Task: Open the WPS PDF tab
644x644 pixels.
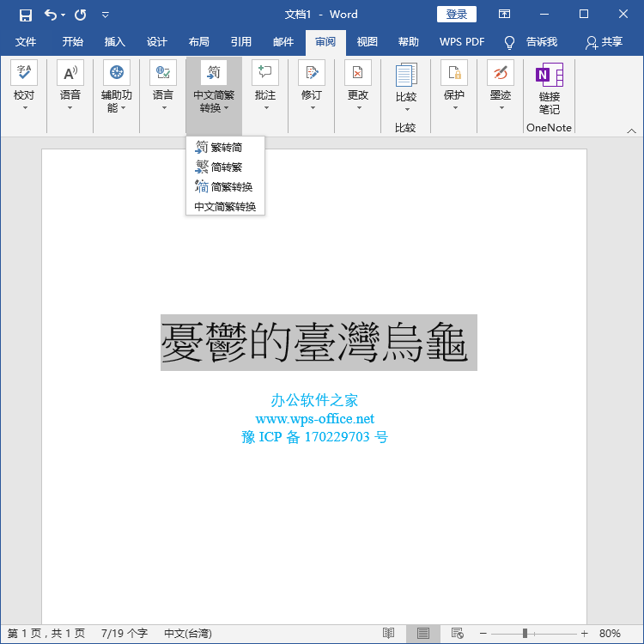Action: tap(462, 41)
